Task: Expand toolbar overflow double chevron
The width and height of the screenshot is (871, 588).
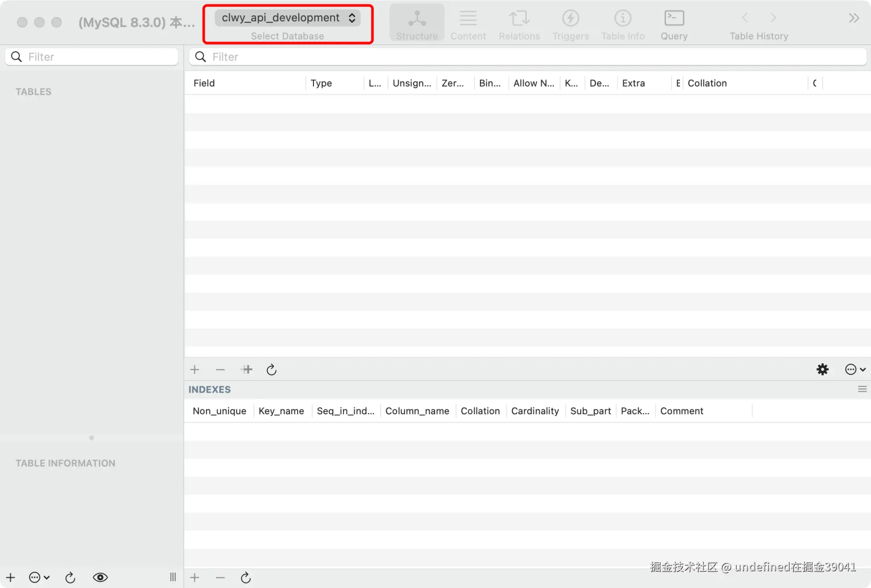Action: (854, 18)
